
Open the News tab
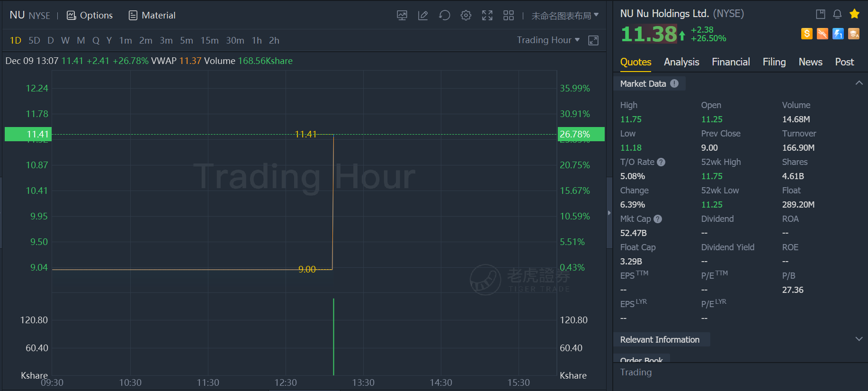[810, 62]
